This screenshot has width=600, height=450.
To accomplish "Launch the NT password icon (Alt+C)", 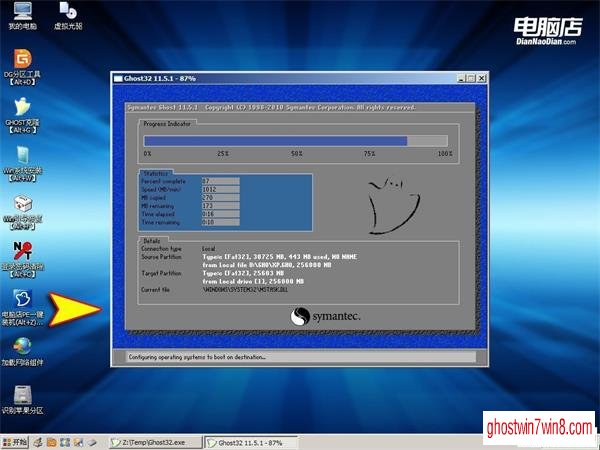I will tap(22, 260).
